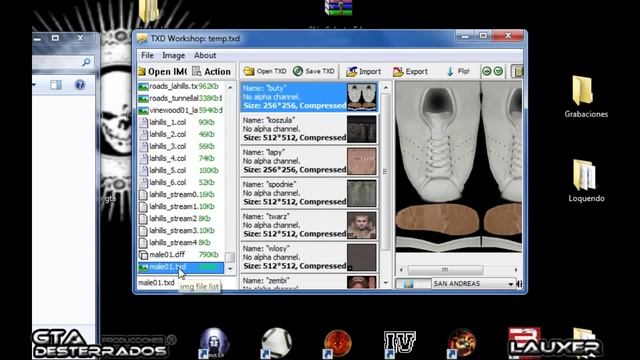Select lahills_stream1 file entry

coord(180,207)
